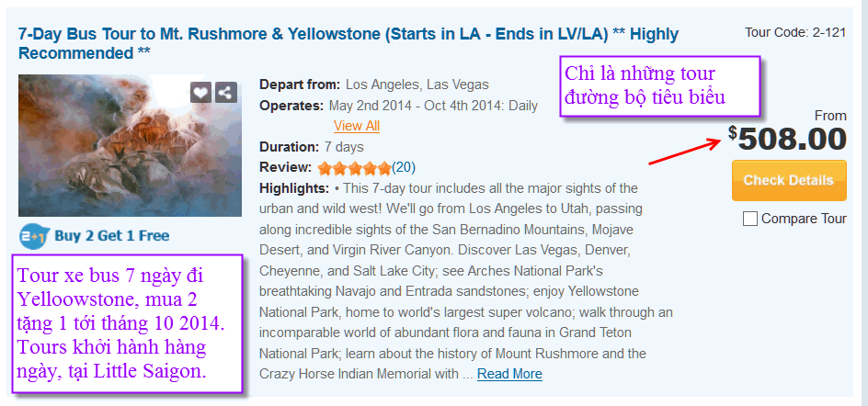Open the Yellowstone tour thumbnail image

point(130,145)
